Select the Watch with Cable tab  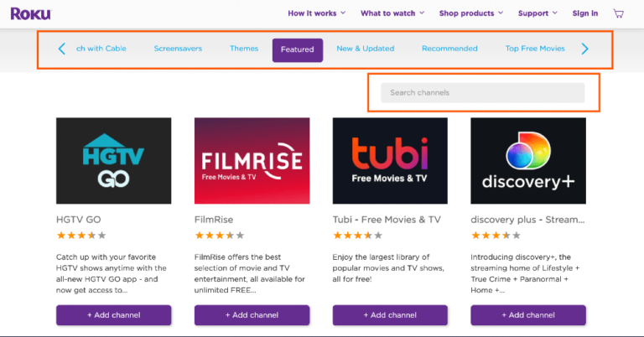[101, 49]
